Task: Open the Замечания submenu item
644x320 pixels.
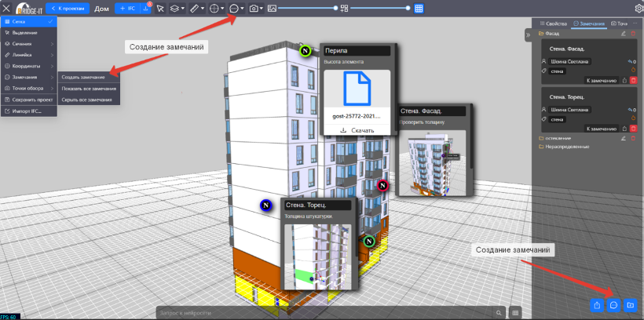Action: [29, 77]
